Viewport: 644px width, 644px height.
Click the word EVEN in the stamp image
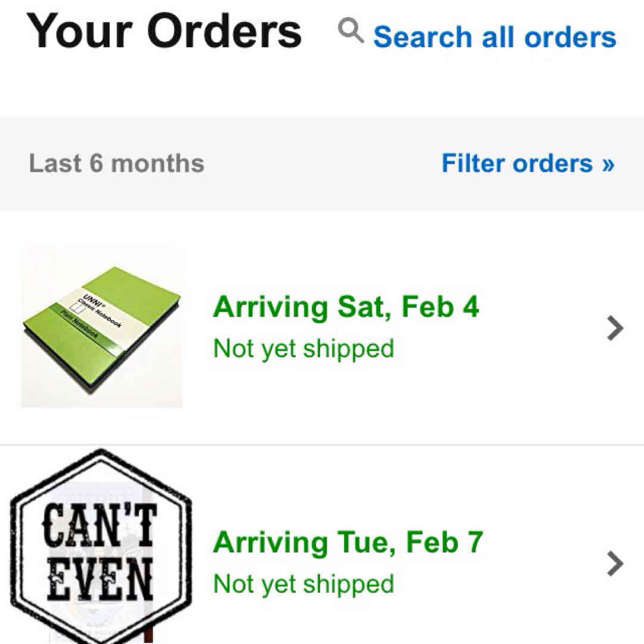pos(100,580)
